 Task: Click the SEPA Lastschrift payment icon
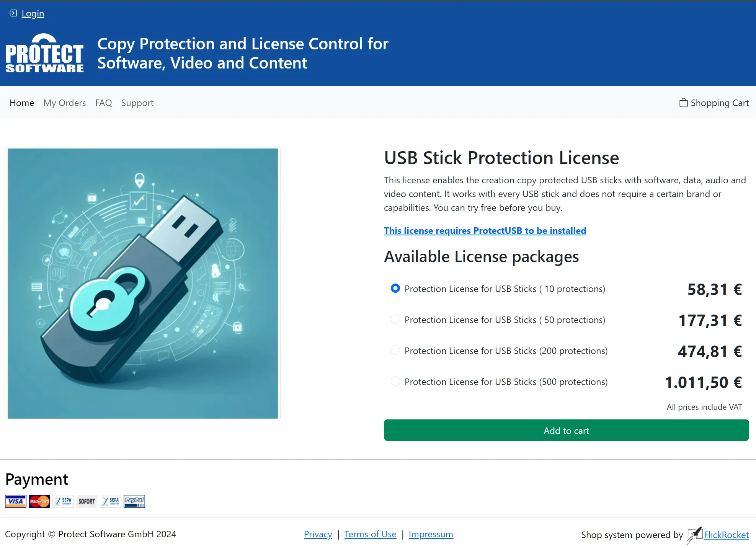click(64, 501)
